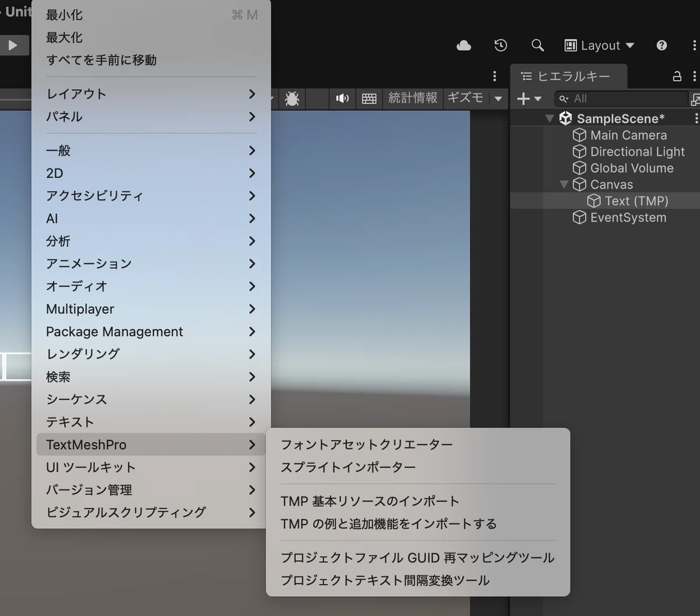
Task: Open the Layout dropdown
Action: 599,45
